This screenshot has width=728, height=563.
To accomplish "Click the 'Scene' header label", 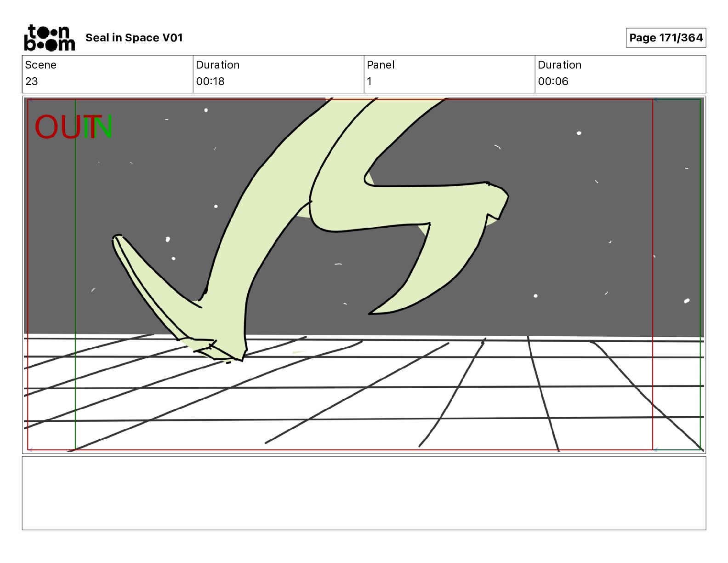I will (x=40, y=65).
